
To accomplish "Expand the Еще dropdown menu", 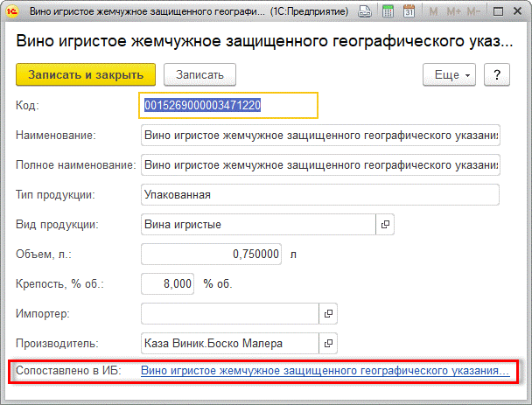I will click(x=449, y=74).
